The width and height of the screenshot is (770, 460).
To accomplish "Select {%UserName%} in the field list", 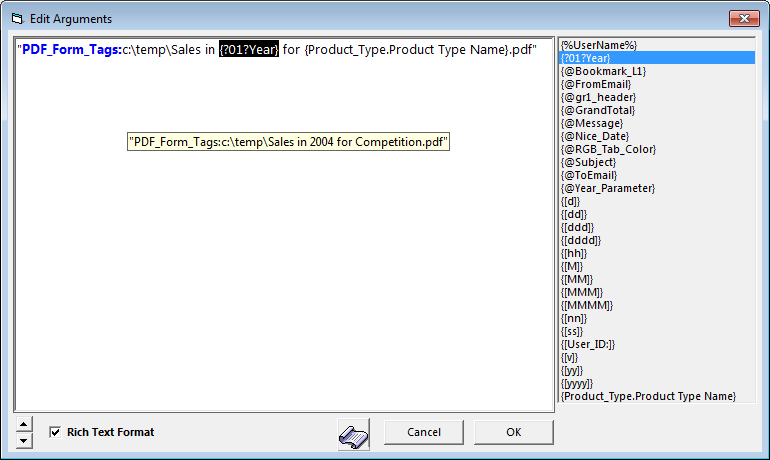I will pyautogui.click(x=657, y=45).
